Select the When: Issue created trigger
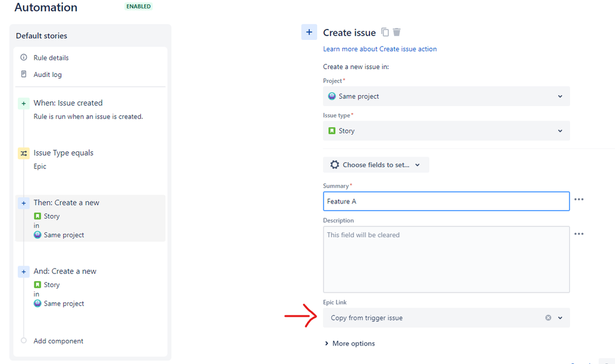 [68, 103]
